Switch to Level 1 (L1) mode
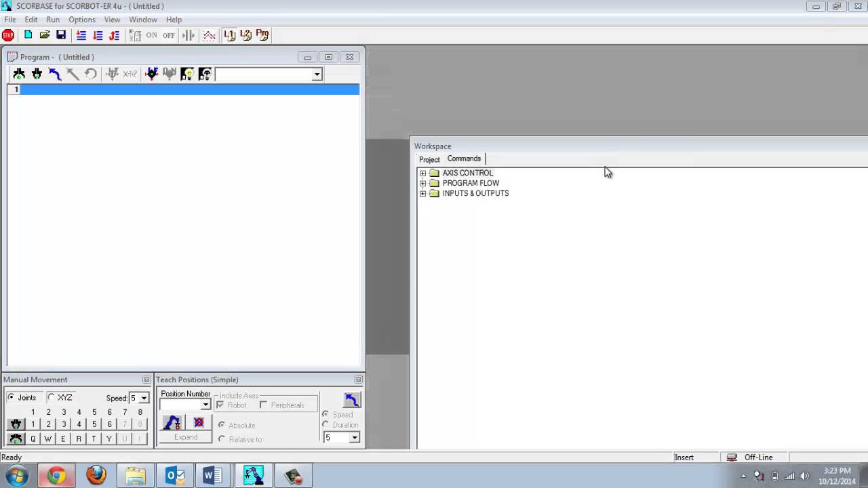The width and height of the screenshot is (868, 488). click(230, 35)
